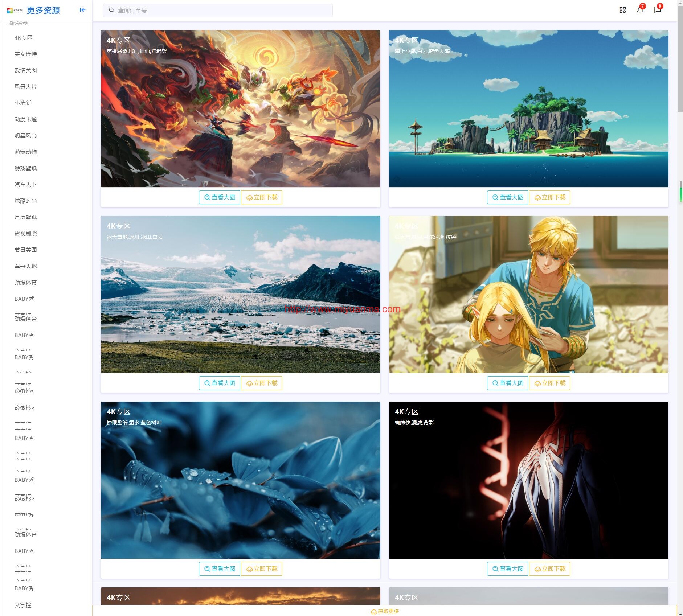Select 文字控 at sidebar bottom

[x=23, y=605]
